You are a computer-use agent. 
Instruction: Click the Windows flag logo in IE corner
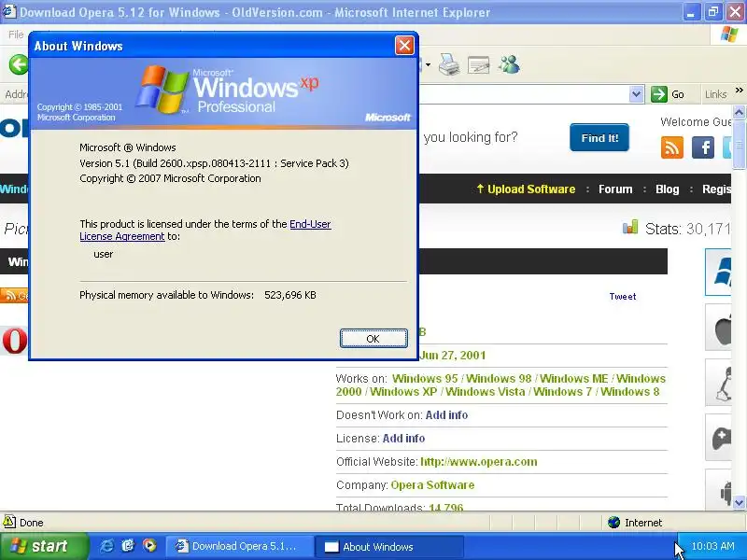729,35
